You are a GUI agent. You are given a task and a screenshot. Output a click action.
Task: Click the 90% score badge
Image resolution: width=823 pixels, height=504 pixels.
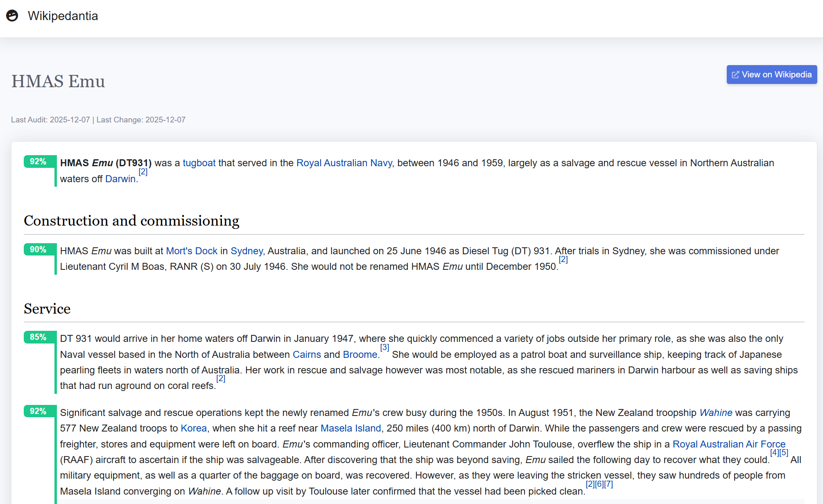click(x=38, y=249)
